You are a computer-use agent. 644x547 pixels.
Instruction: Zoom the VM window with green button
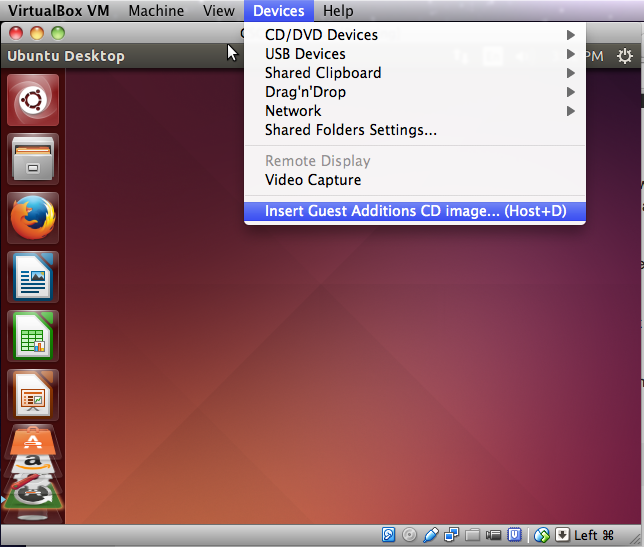pyautogui.click(x=58, y=33)
